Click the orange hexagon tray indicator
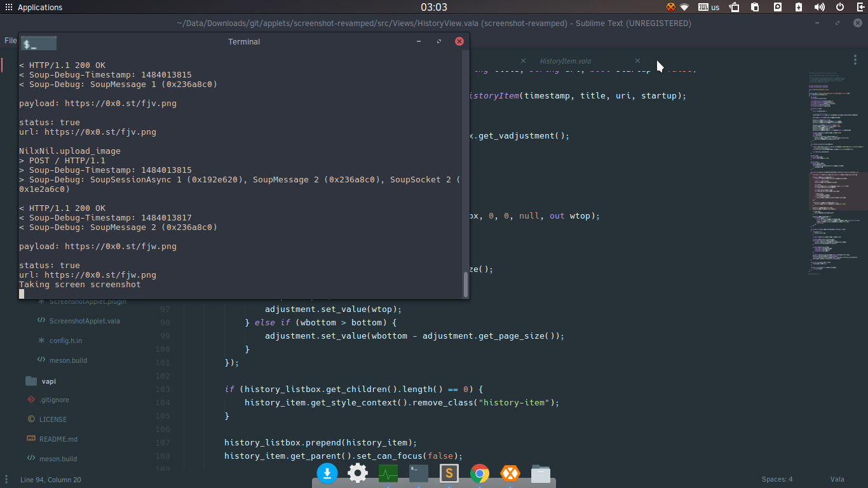The width and height of the screenshot is (868, 488). click(670, 8)
